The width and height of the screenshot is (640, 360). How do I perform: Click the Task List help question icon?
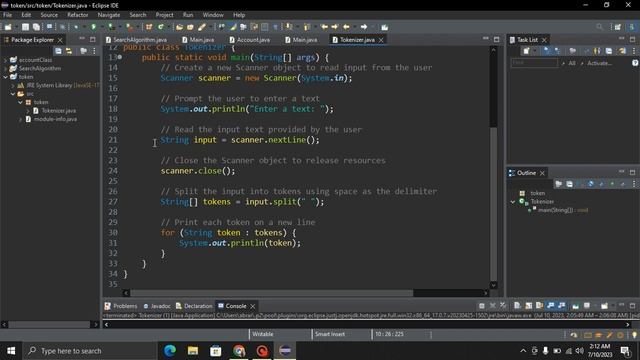click(x=635, y=63)
